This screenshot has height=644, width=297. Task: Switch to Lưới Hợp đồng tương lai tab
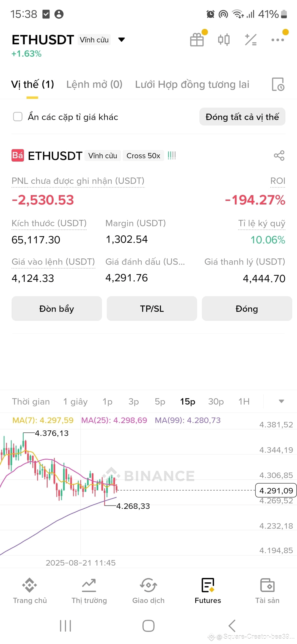tap(192, 84)
